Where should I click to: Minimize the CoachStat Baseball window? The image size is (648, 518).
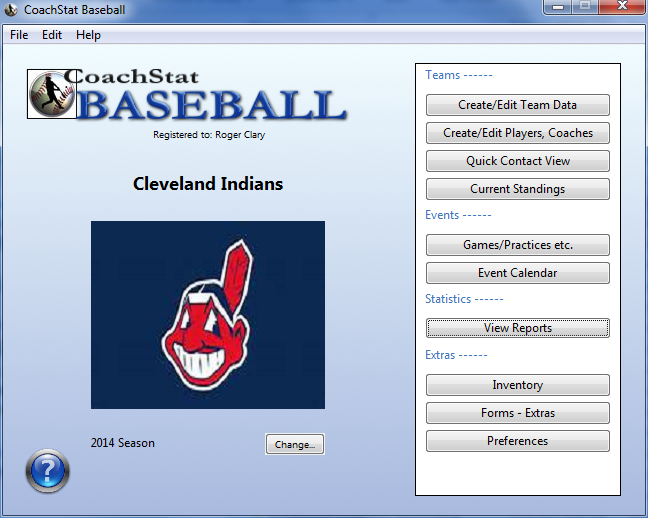pos(558,7)
